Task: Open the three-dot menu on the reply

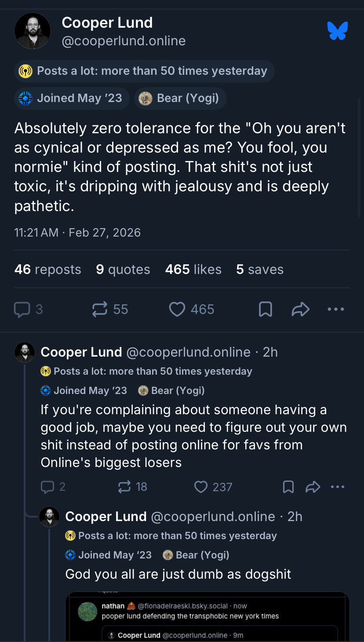Action: (338, 487)
